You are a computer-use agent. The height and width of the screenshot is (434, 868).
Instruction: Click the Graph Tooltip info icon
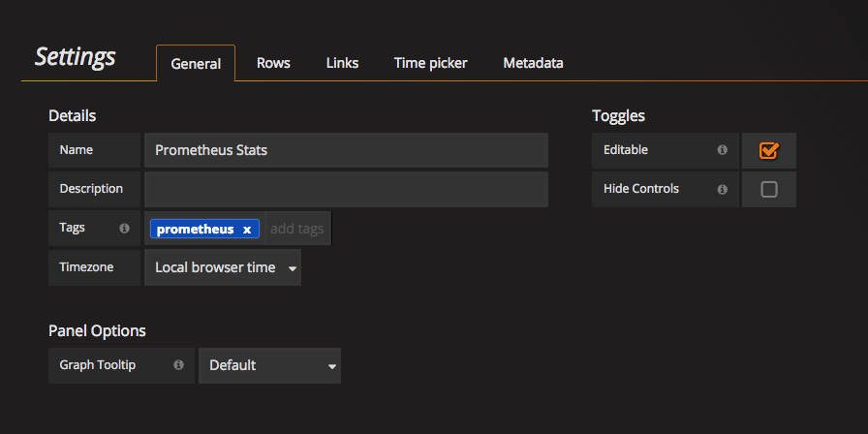[178, 365]
